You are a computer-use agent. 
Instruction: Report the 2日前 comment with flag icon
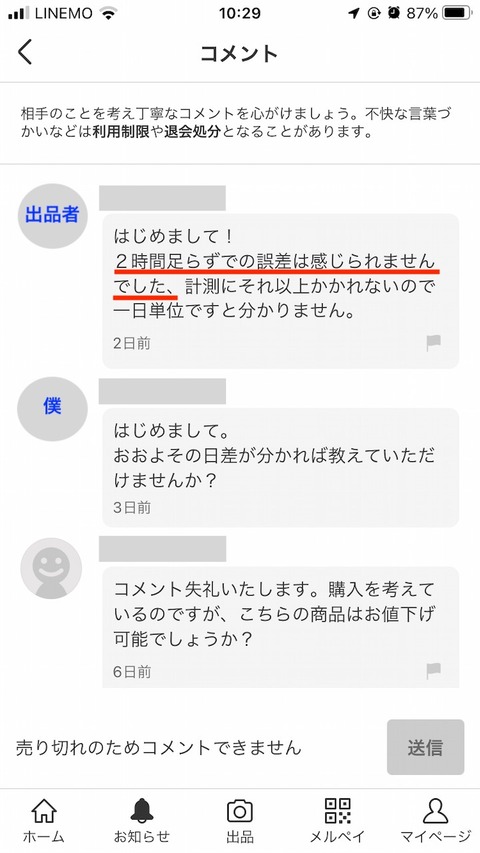[x=433, y=343]
